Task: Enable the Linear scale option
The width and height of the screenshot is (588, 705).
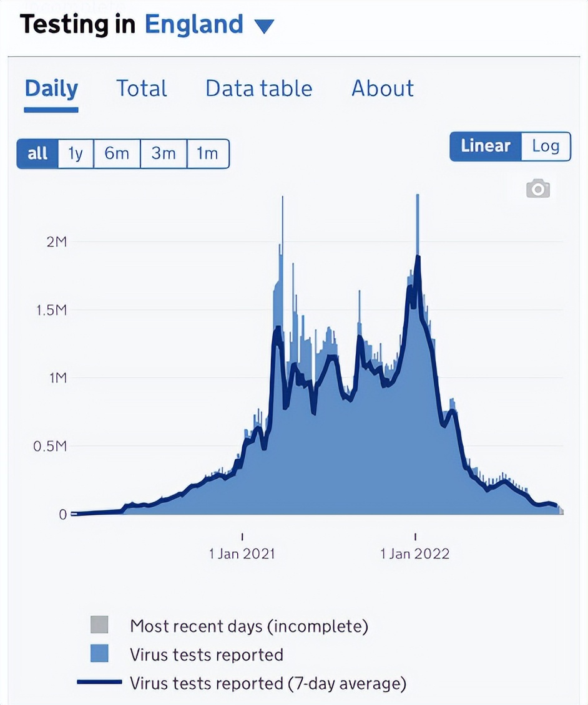Action: coord(485,146)
